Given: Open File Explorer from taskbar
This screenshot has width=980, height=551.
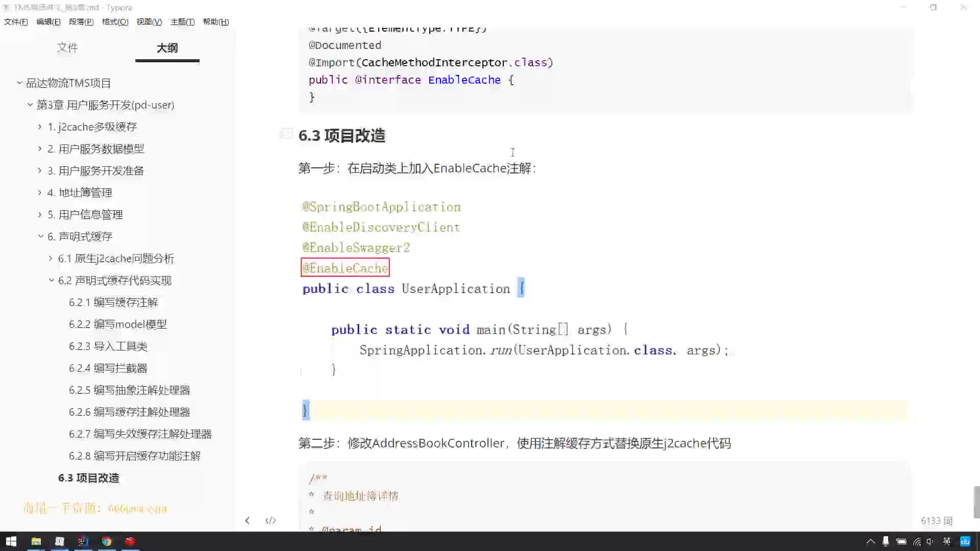Looking at the screenshot, I should point(36,541).
